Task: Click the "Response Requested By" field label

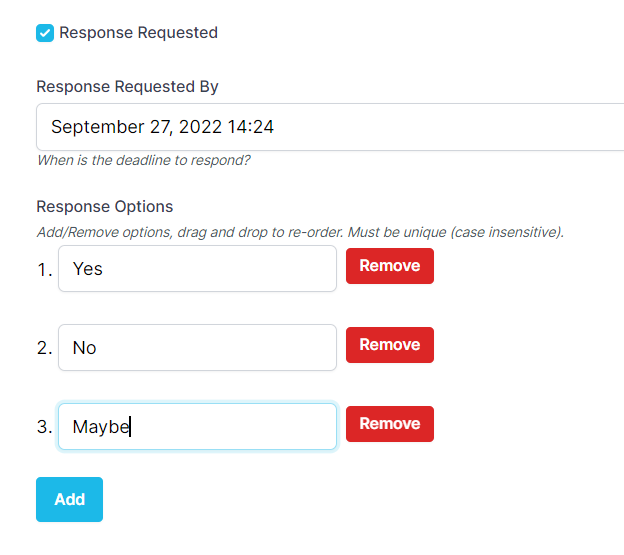Action: pyautogui.click(x=127, y=87)
